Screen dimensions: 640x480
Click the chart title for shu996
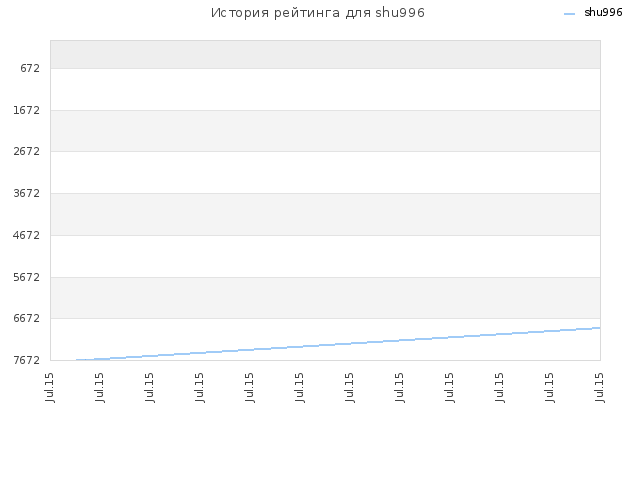click(318, 13)
